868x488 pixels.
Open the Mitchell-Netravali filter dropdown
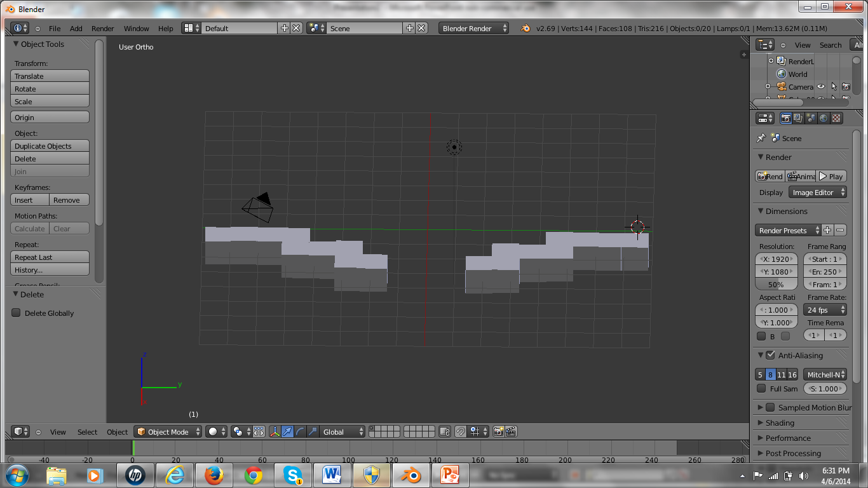click(x=825, y=374)
